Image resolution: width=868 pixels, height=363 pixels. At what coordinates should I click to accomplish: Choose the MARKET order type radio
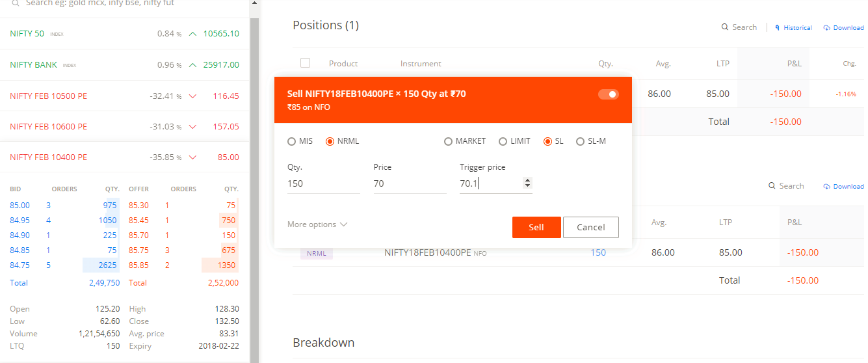point(448,141)
